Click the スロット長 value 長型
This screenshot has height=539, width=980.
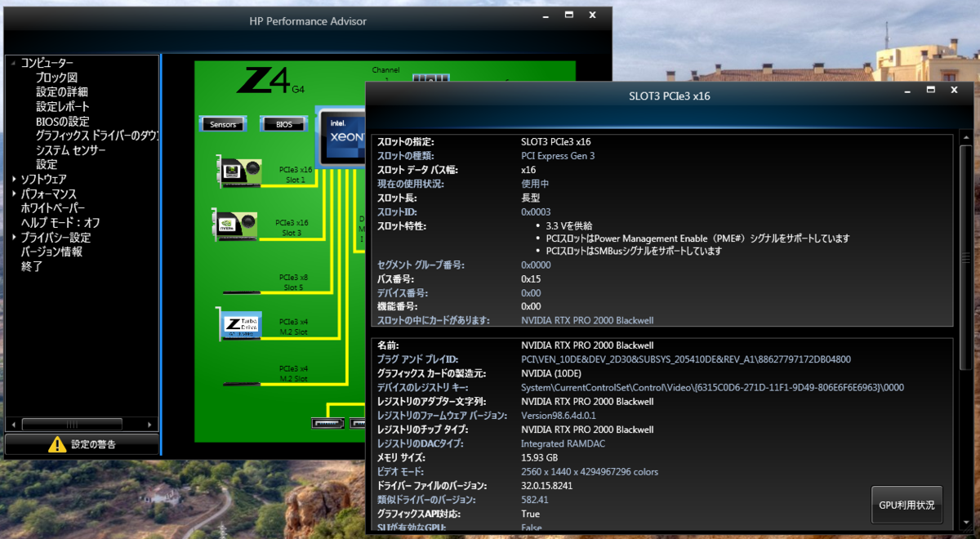pos(531,198)
